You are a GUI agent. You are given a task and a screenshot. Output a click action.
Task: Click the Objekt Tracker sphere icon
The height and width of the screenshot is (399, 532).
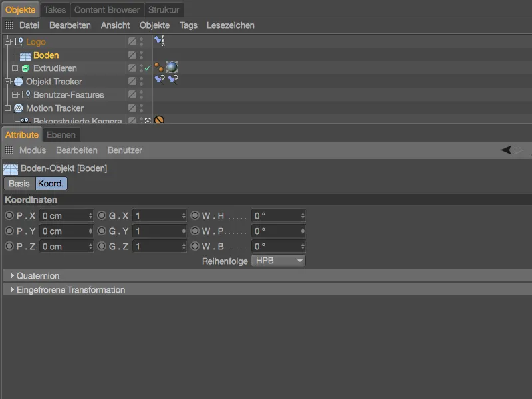(x=19, y=82)
